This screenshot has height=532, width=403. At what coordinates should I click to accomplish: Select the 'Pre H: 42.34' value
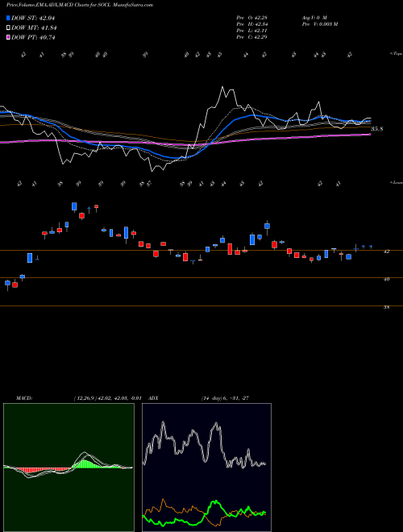[x=252, y=24]
